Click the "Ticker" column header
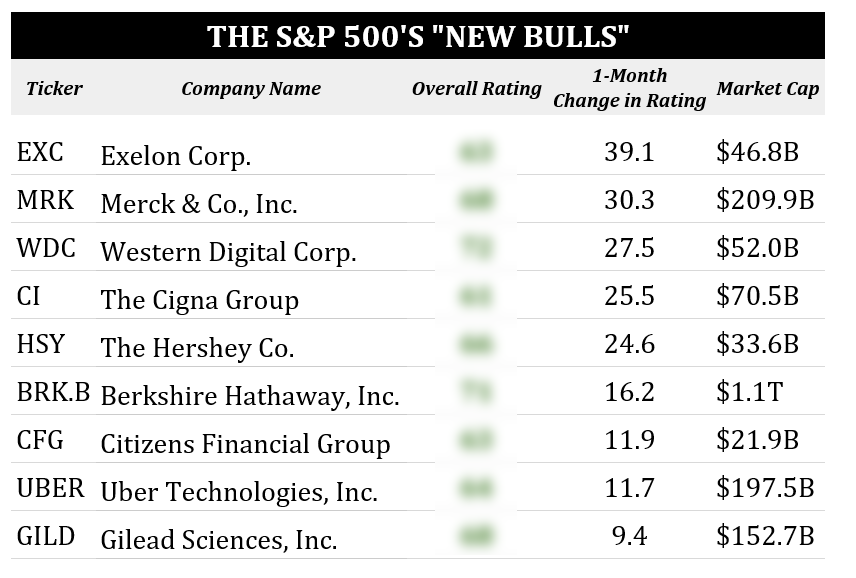856x578 pixels. 54,88
